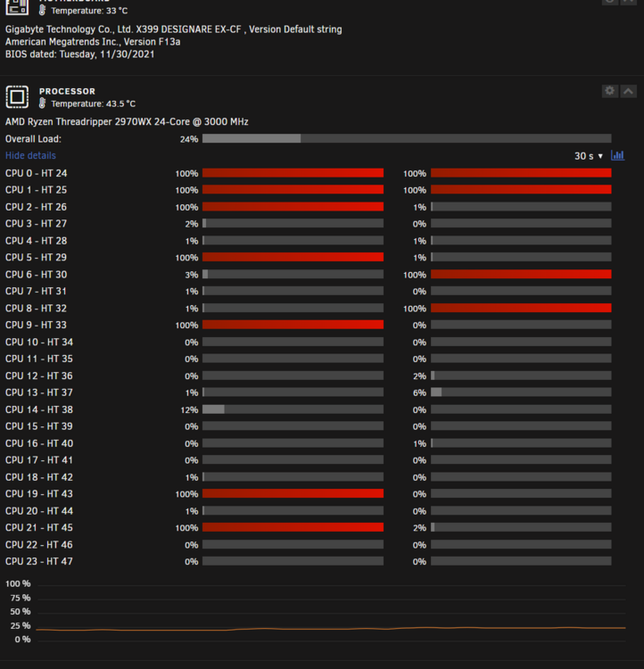Viewport: 644px width, 669px height.
Task: Click the HT 24 load bar
Action: pos(521,173)
